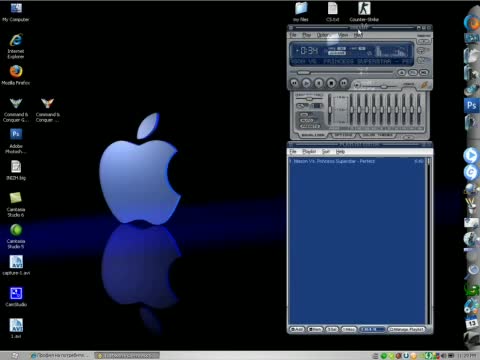Click the calendar icon showing 13 in dock
This screenshot has height=360, width=480.
coord(471,323)
